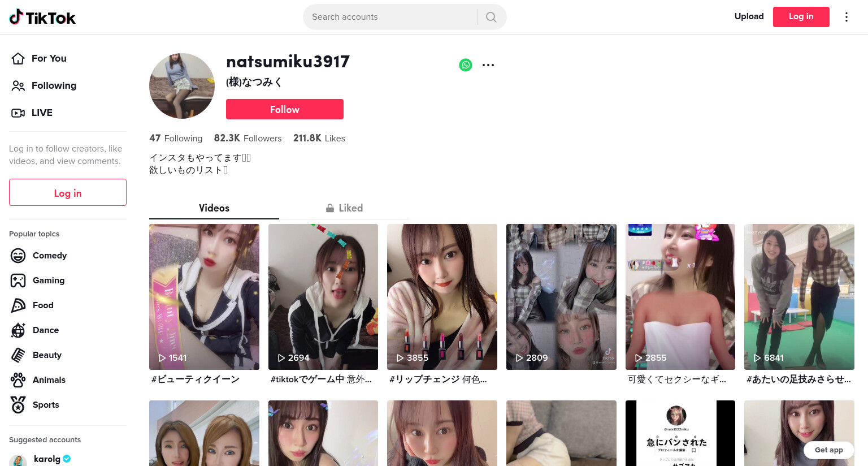Click caption #ビューティクイーン
This screenshot has height=466, width=868.
pos(196,379)
